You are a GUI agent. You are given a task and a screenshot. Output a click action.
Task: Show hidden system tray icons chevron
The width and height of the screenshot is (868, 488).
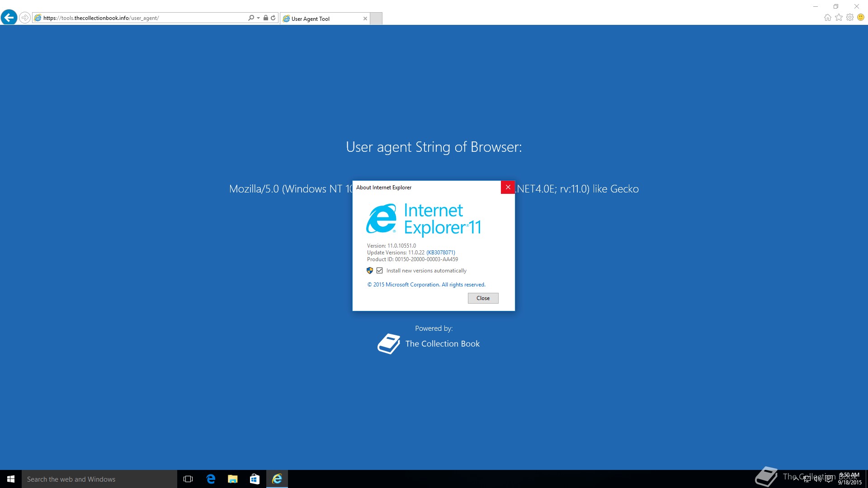796,479
